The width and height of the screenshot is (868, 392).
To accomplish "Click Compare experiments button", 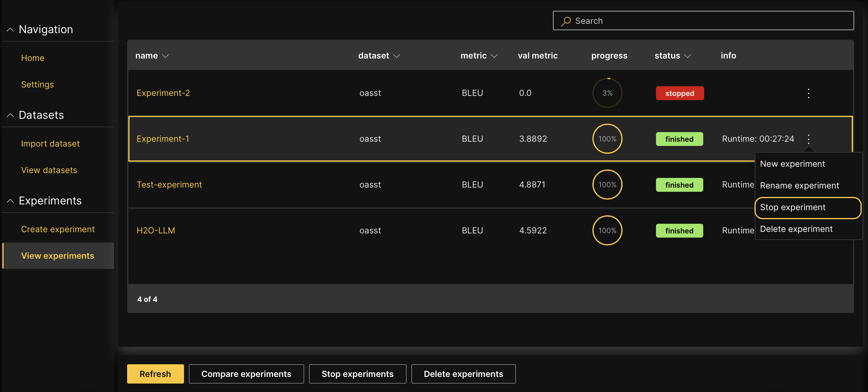I will (x=246, y=374).
